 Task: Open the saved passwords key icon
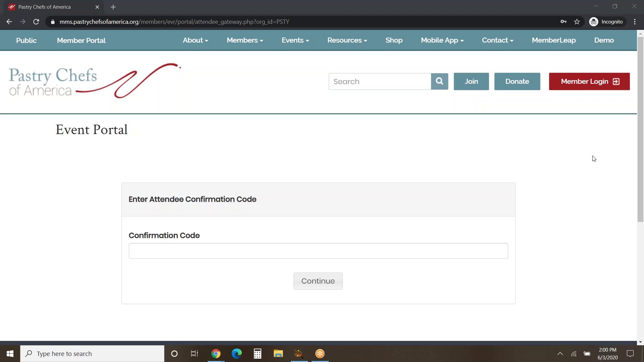(563, 22)
